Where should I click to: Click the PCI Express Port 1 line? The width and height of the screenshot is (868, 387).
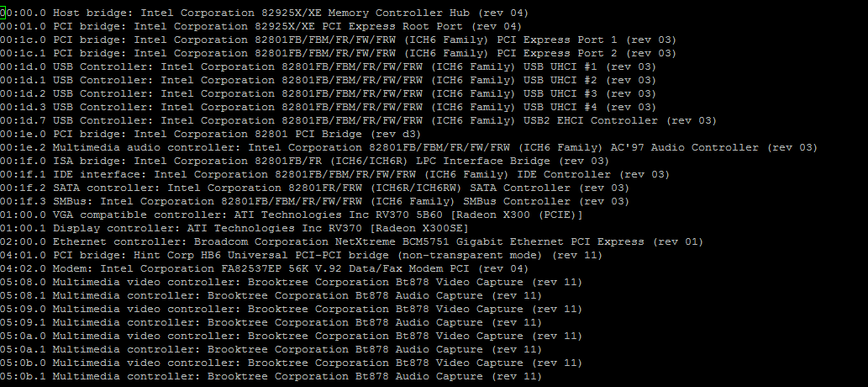339,40
